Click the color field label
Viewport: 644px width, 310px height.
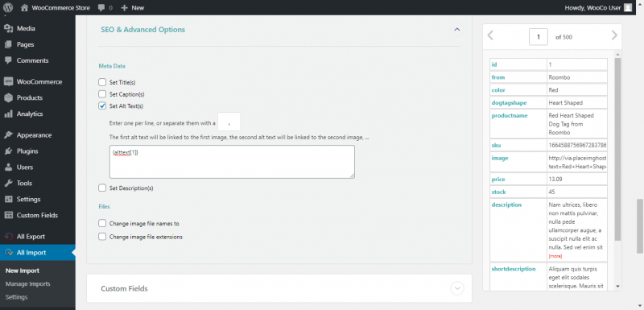[498, 90]
